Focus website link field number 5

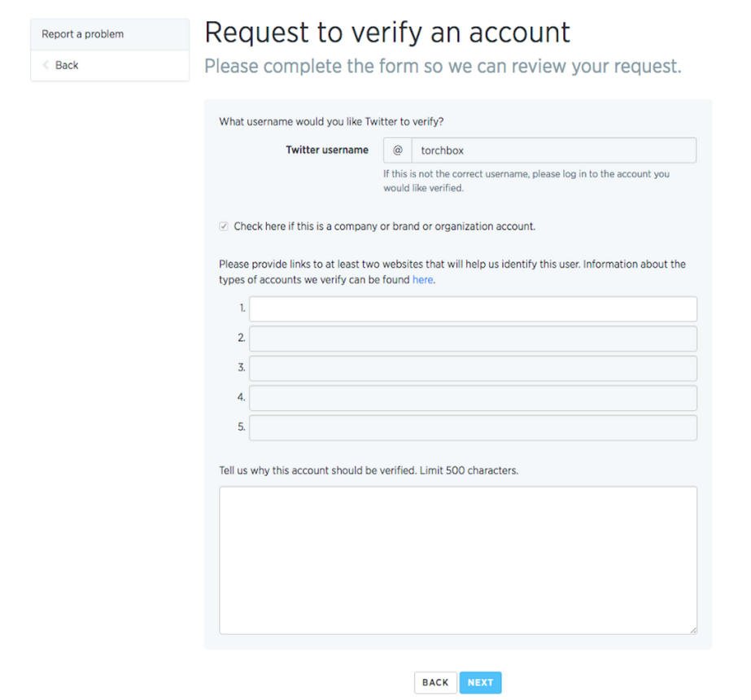(x=473, y=427)
